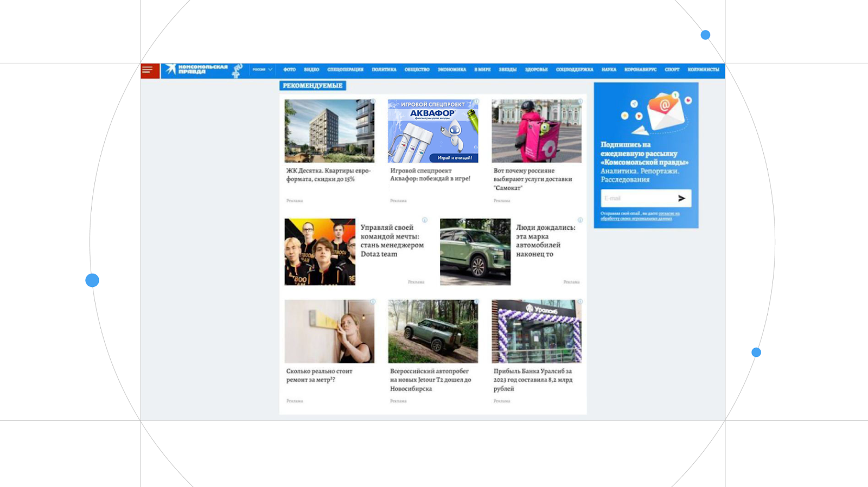Click the РЕКОМЕНДУЕМЫЕ section heading
868x487 pixels.
click(312, 86)
